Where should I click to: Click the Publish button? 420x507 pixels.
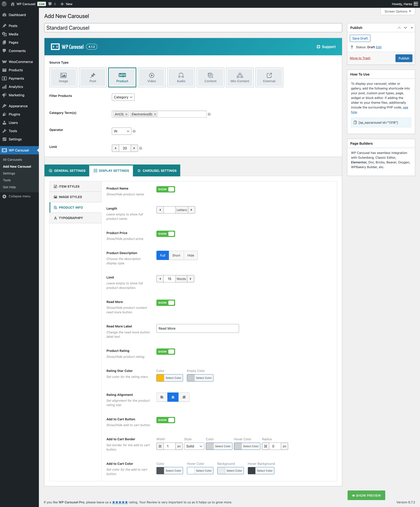pyautogui.click(x=404, y=58)
